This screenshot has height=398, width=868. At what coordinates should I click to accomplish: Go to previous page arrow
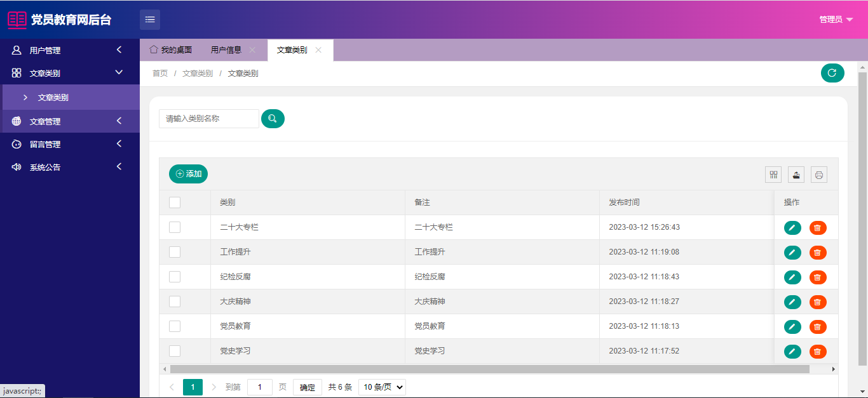[172, 387]
